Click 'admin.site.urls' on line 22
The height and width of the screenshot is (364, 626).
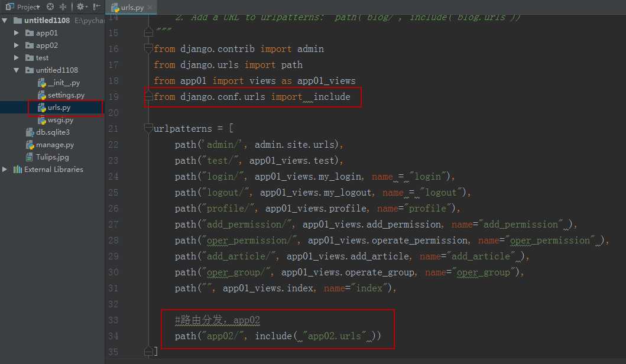pyautogui.click(x=294, y=145)
